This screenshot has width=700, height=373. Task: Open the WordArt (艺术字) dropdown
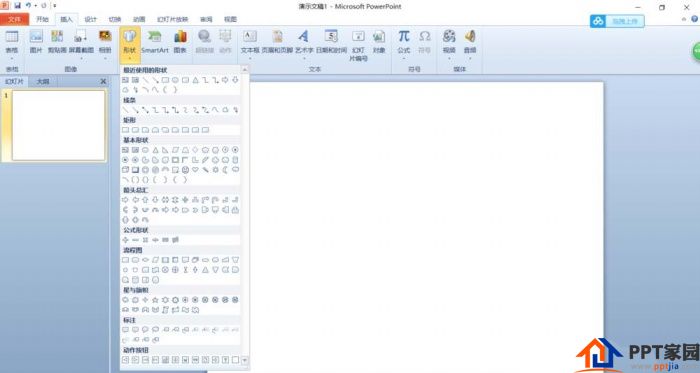pos(304,44)
